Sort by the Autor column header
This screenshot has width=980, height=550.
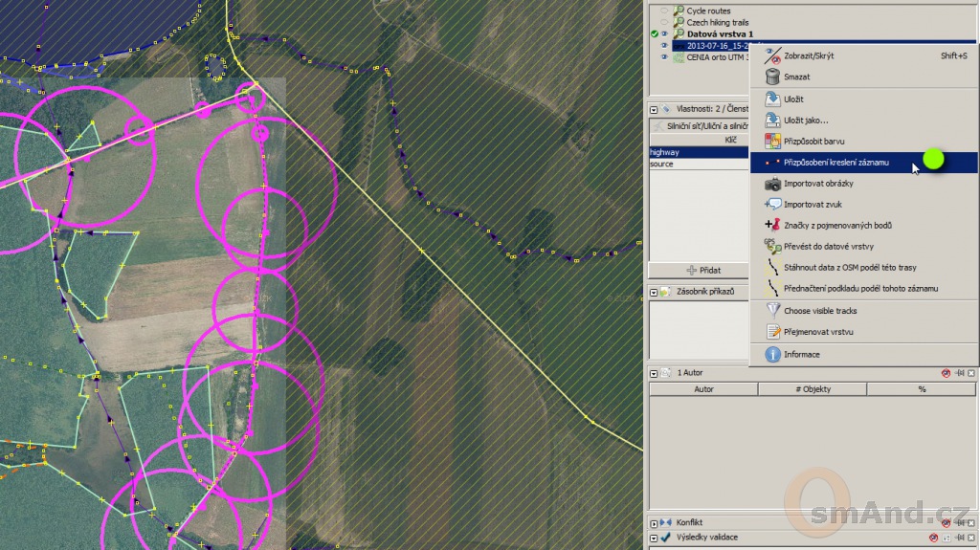pyautogui.click(x=703, y=389)
